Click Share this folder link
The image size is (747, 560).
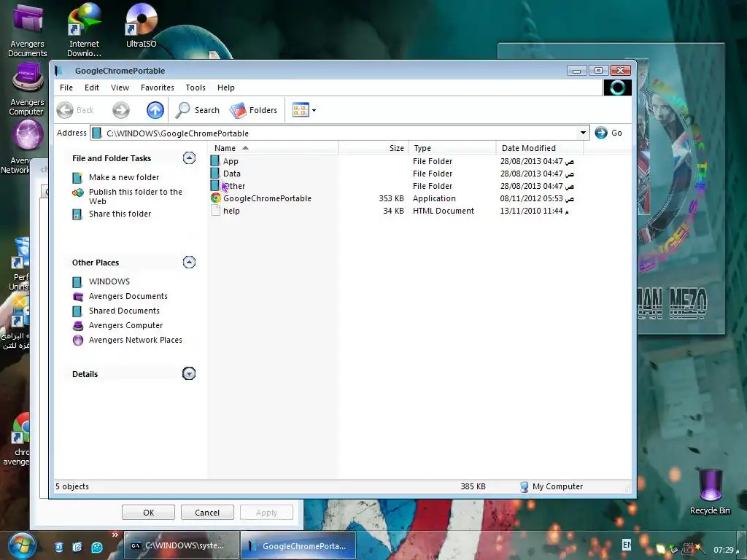(120, 214)
